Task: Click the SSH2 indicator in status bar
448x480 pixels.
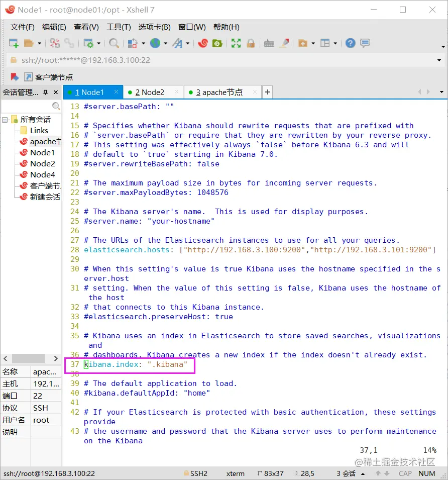Action: (x=196, y=473)
